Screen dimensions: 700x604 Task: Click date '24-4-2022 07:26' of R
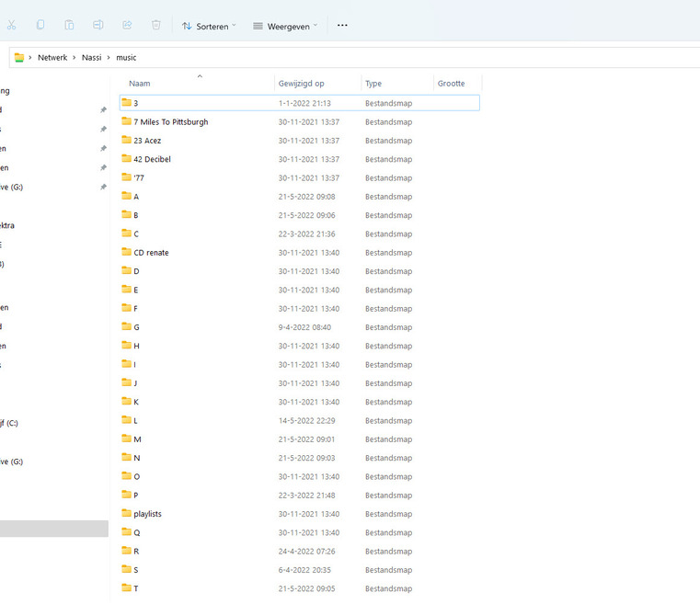[306, 552]
